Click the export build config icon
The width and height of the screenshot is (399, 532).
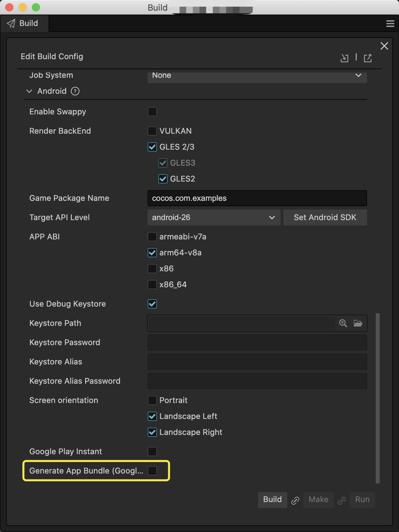[x=368, y=58]
